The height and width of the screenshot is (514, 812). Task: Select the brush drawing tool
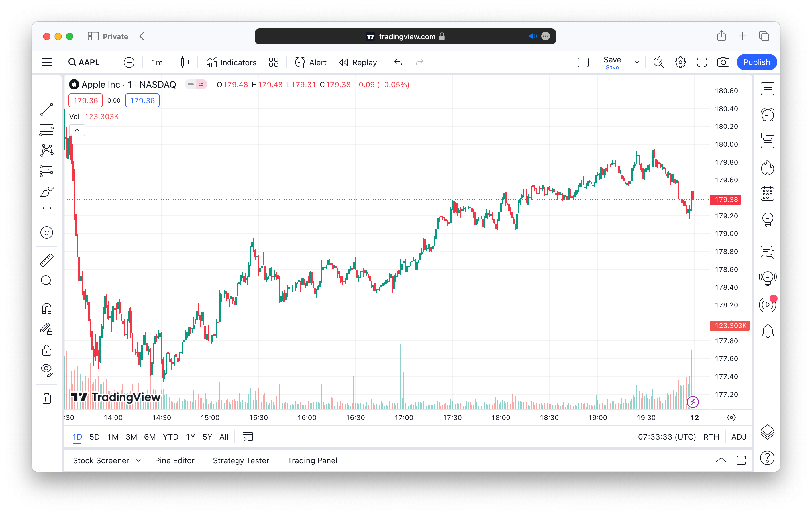tap(46, 192)
